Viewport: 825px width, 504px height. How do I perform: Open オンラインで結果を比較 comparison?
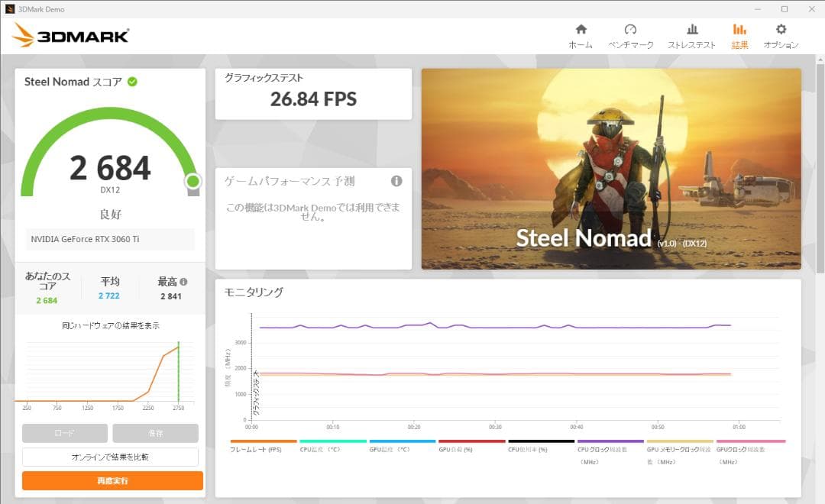[112, 456]
